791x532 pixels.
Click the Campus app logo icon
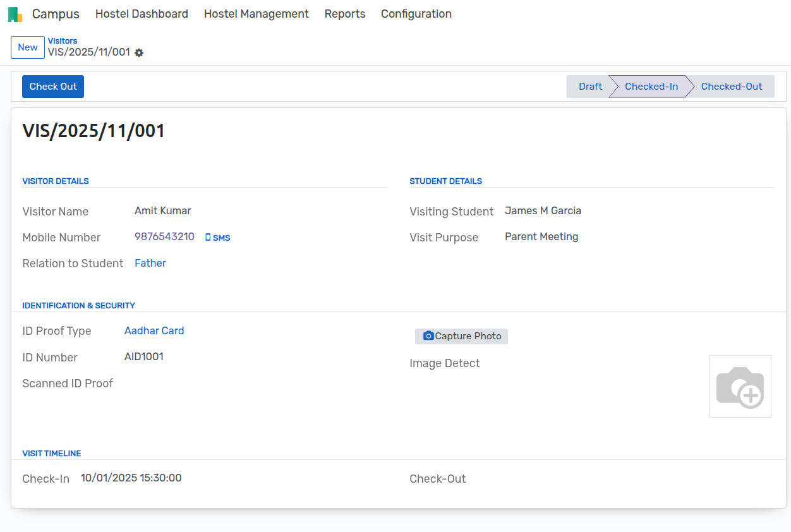[15, 14]
